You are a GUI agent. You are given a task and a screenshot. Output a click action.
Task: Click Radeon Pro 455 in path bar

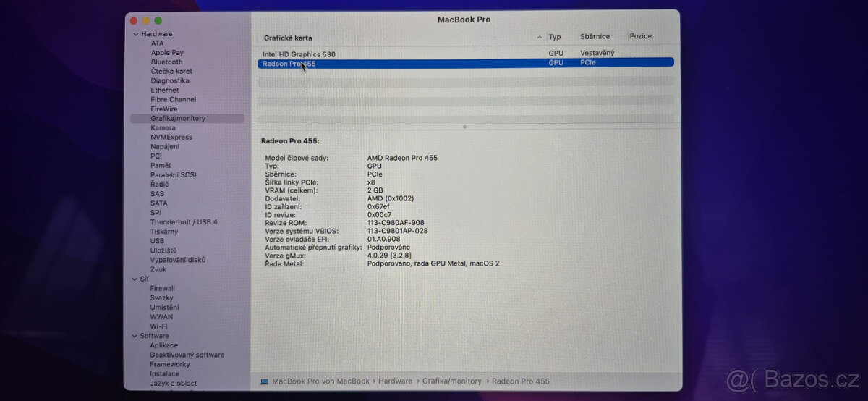click(521, 381)
